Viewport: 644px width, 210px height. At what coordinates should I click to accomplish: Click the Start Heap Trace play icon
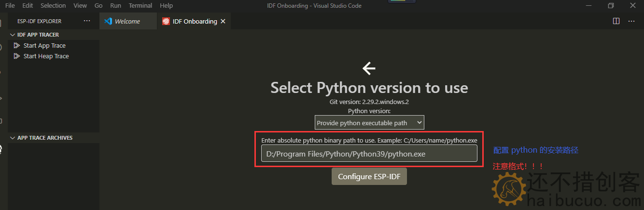pyautogui.click(x=17, y=56)
